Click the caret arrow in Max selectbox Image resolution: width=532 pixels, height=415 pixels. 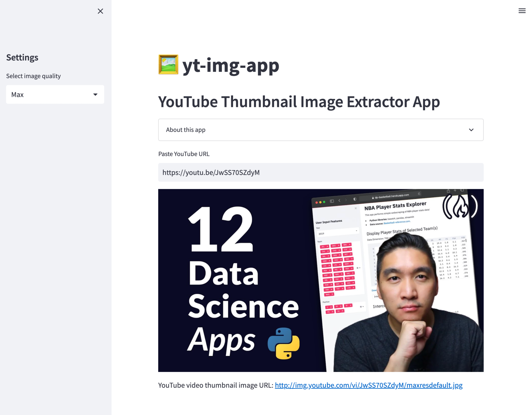pyautogui.click(x=95, y=95)
